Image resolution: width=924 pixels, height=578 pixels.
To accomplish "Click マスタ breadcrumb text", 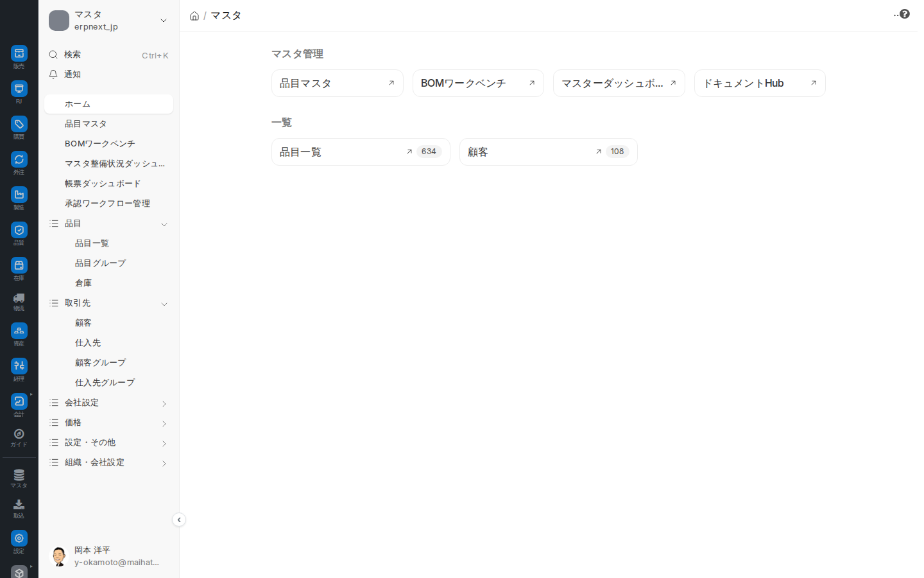I will coord(226,15).
